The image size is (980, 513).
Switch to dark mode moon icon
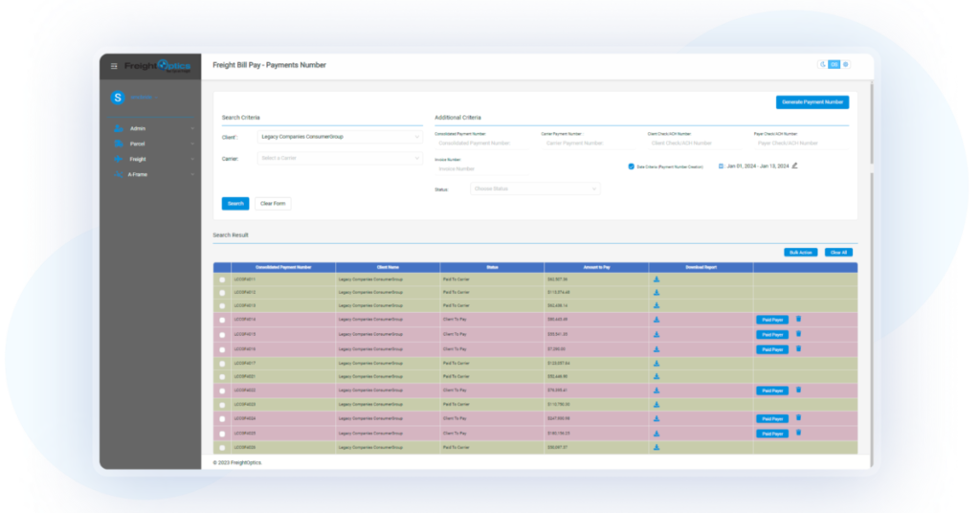pos(823,64)
